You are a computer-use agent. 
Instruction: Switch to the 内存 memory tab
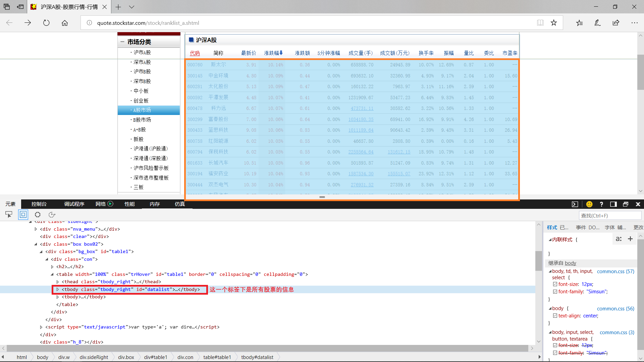pyautogui.click(x=155, y=204)
